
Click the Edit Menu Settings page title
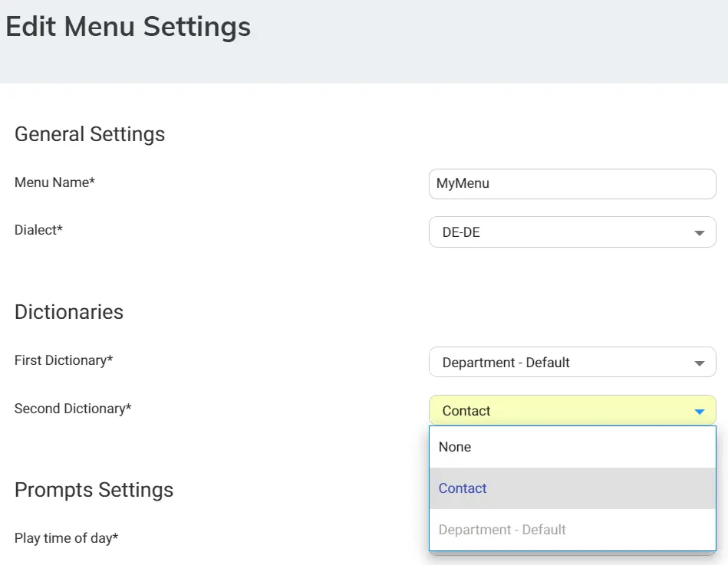click(x=128, y=27)
